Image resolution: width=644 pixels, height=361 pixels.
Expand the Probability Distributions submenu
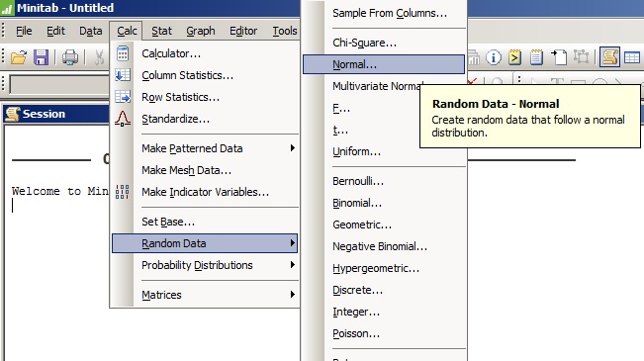(205, 265)
